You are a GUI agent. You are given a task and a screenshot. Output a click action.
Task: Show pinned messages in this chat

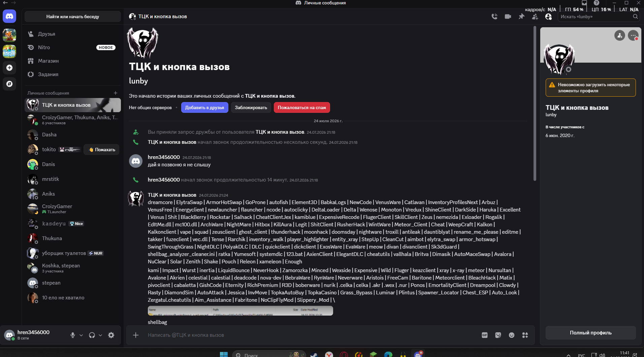[x=521, y=17]
